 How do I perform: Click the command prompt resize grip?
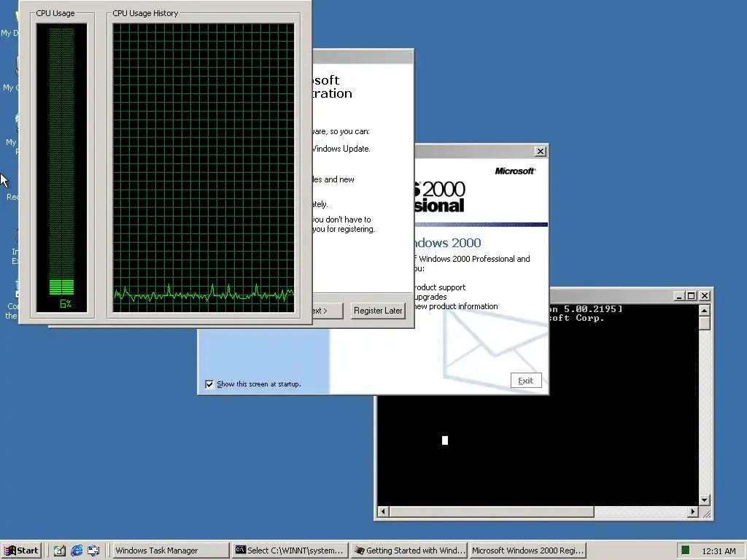[706, 513]
